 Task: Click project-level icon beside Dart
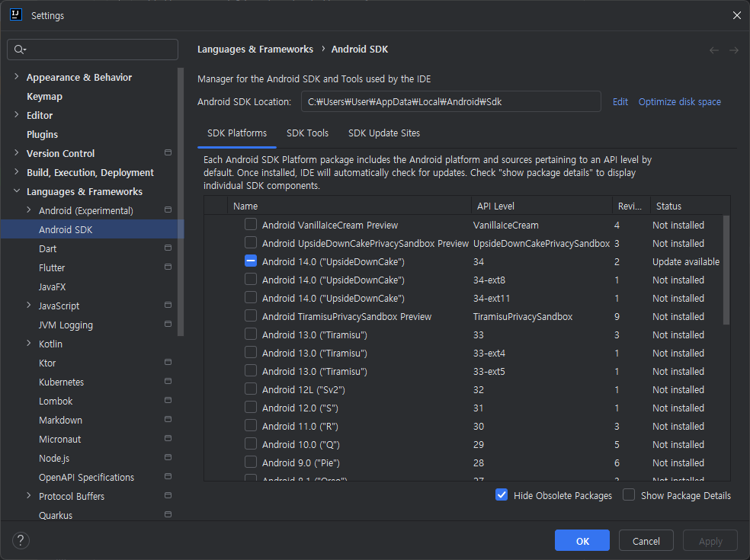pyautogui.click(x=168, y=248)
